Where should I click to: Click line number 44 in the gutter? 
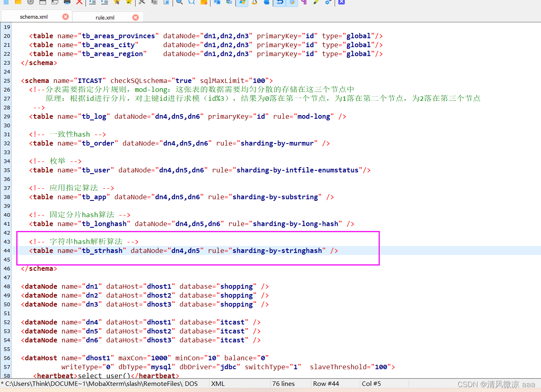(7, 250)
